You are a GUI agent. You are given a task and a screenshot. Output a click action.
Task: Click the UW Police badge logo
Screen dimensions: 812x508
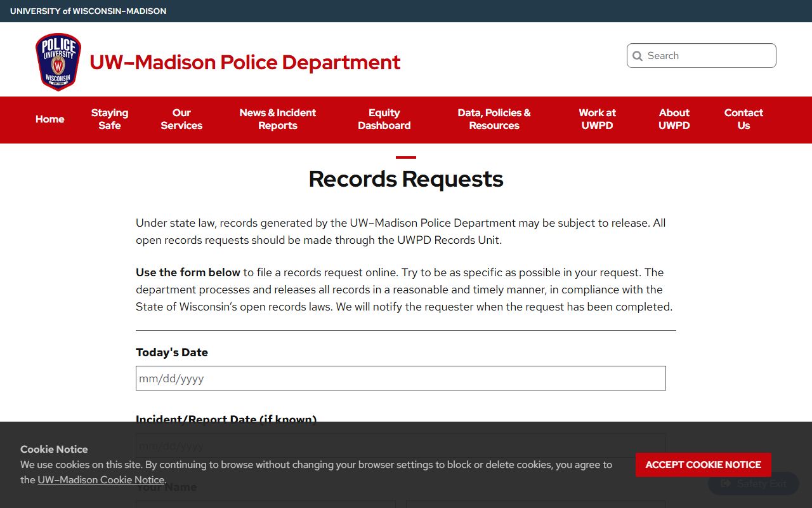[x=58, y=62]
